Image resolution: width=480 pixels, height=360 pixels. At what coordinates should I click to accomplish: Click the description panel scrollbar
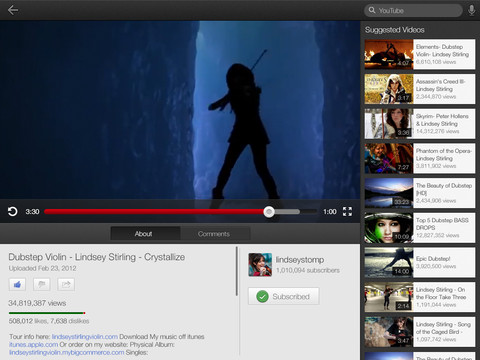coord(237,271)
